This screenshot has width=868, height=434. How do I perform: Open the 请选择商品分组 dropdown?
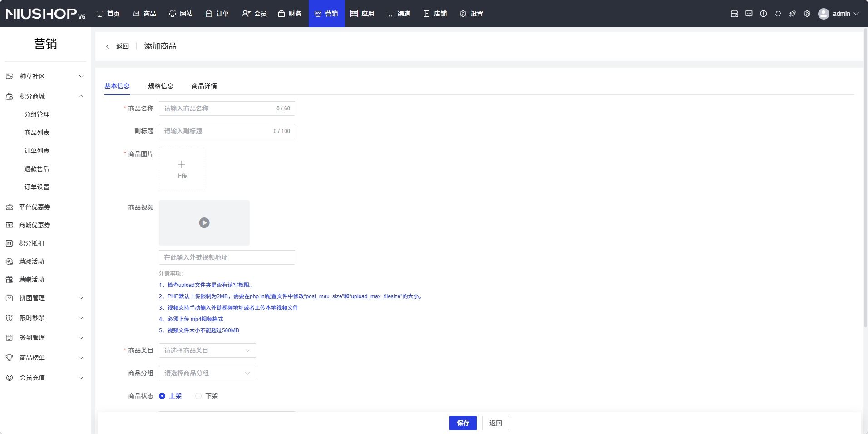click(x=207, y=373)
